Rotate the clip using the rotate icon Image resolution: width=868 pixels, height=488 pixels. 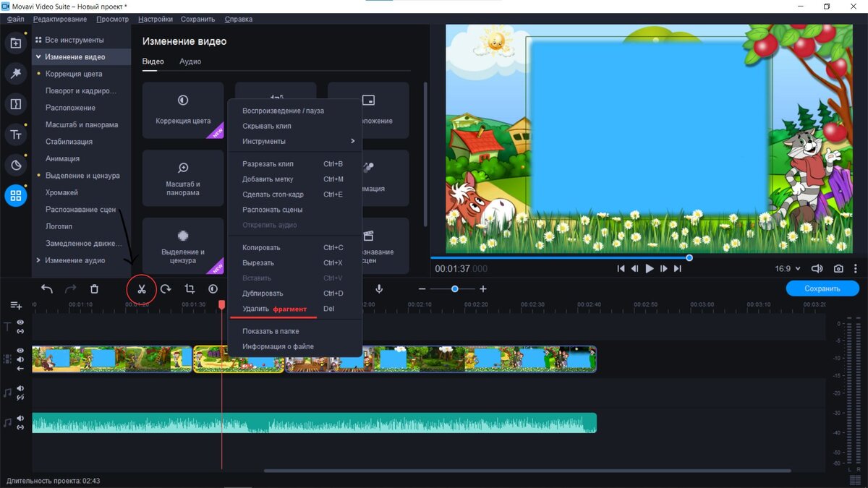tap(166, 289)
